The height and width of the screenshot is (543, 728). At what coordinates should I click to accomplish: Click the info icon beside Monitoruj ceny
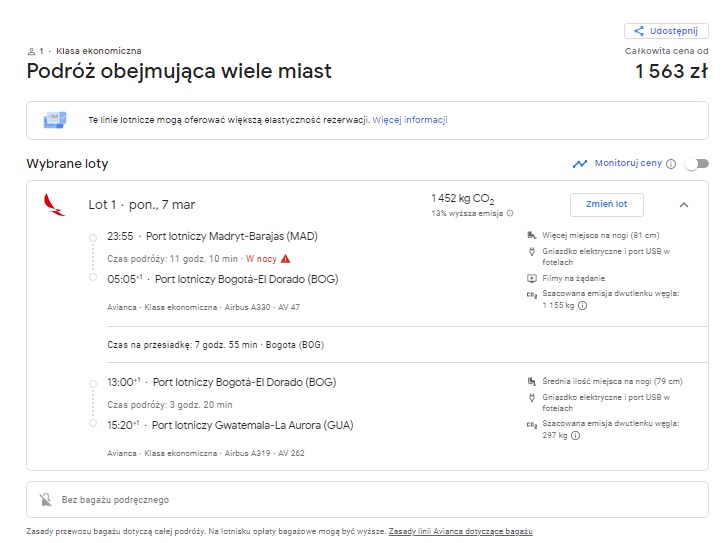671,164
